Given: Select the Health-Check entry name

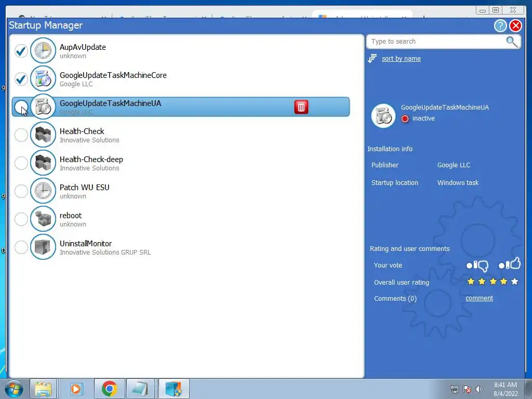Looking at the screenshot, I should pyautogui.click(x=82, y=131).
